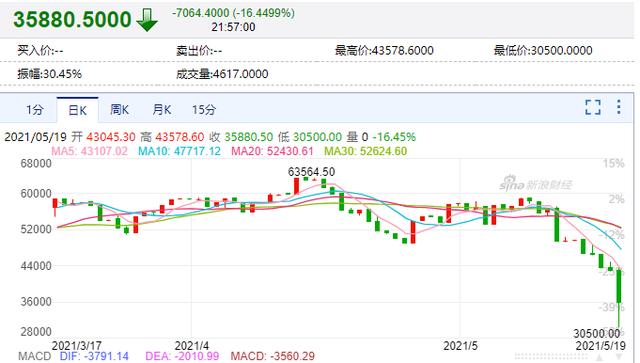Click the MA30: 52624.60 indicator label
This screenshot has width=640, height=363.
(x=366, y=151)
